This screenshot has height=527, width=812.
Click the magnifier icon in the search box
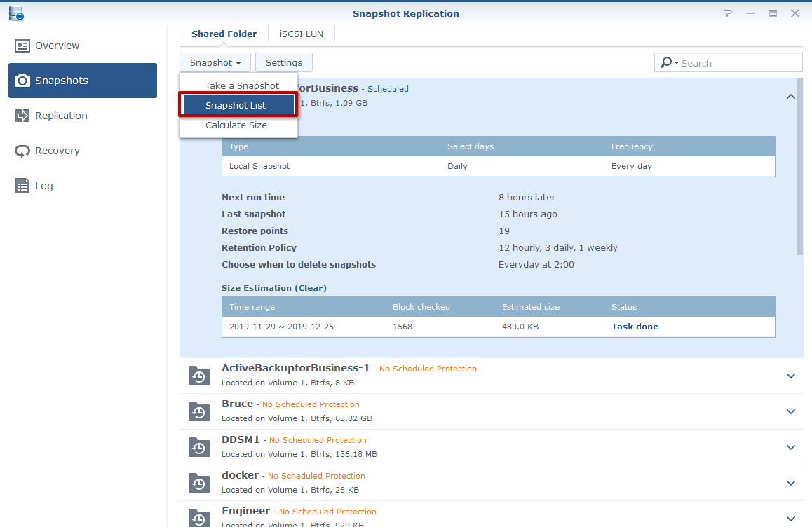[x=665, y=62]
